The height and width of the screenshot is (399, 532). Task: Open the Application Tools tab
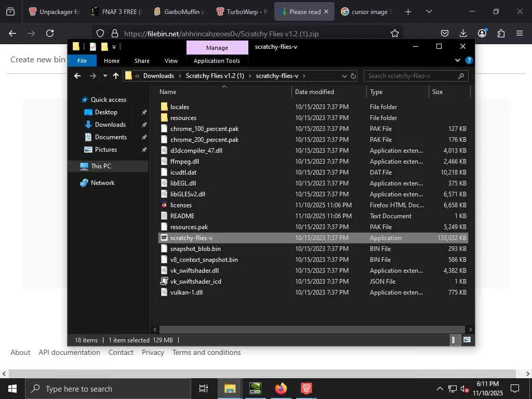(217, 61)
